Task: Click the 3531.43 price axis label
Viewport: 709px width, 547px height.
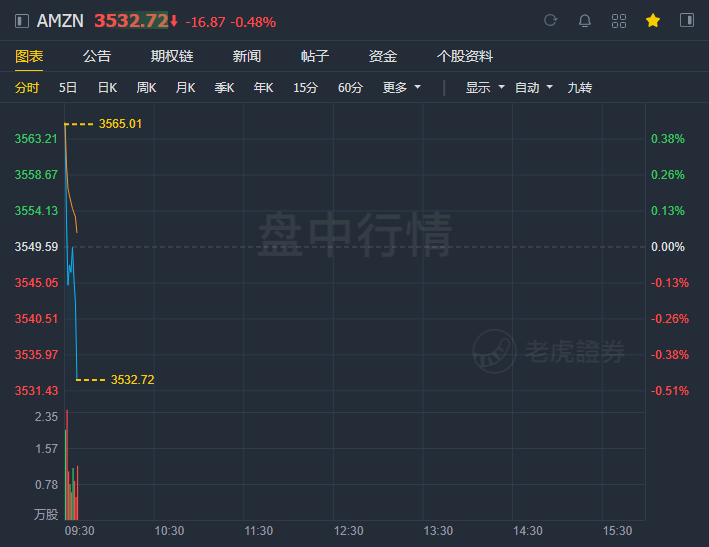Action: (x=36, y=391)
